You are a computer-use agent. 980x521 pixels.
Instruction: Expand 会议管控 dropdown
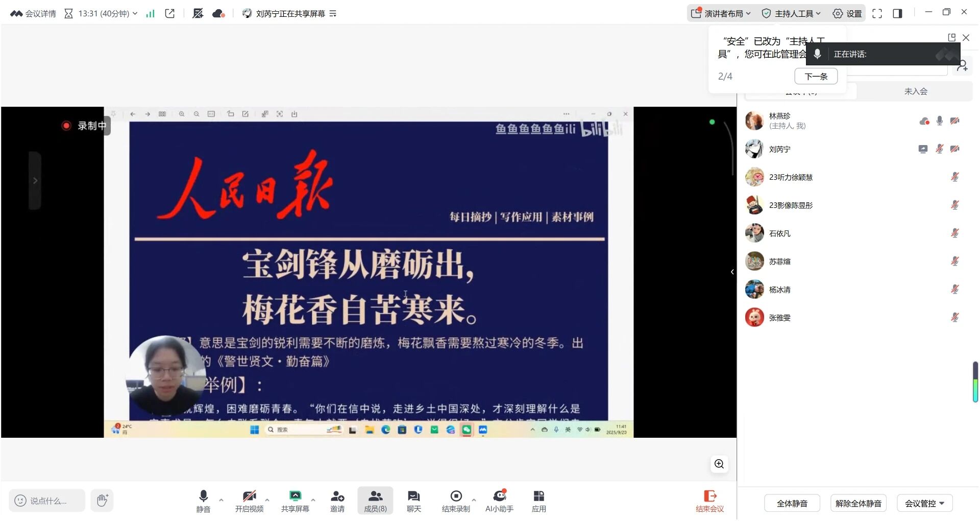pyautogui.click(x=924, y=503)
